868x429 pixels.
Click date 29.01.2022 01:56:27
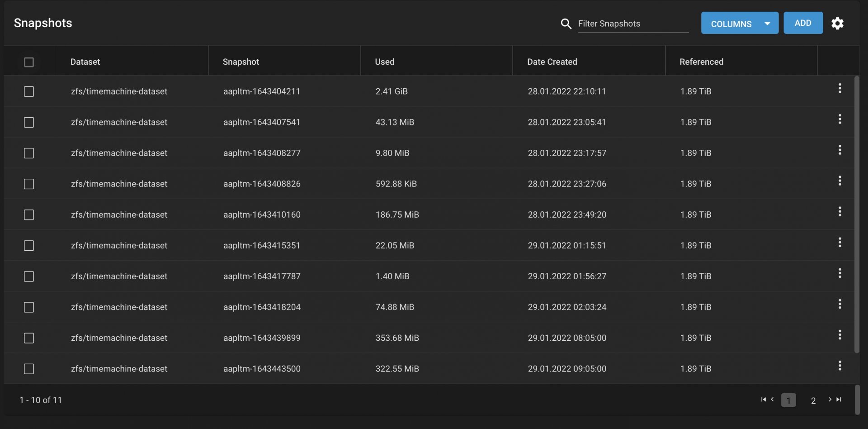pyautogui.click(x=567, y=276)
